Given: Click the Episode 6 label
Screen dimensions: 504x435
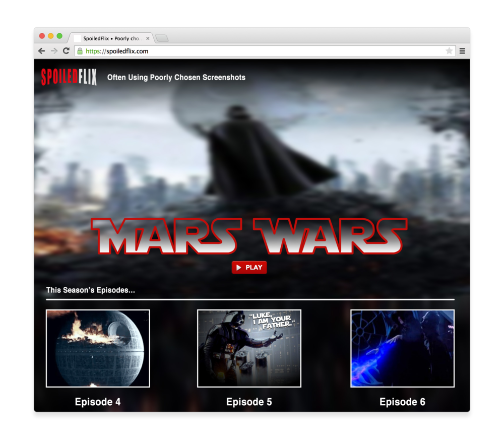Looking at the screenshot, I should click(x=402, y=402).
